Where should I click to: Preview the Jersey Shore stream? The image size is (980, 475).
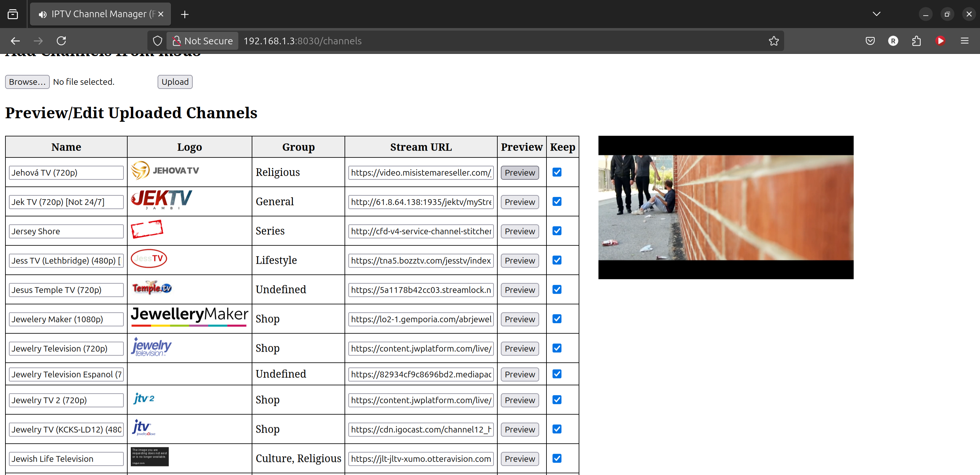(x=520, y=231)
